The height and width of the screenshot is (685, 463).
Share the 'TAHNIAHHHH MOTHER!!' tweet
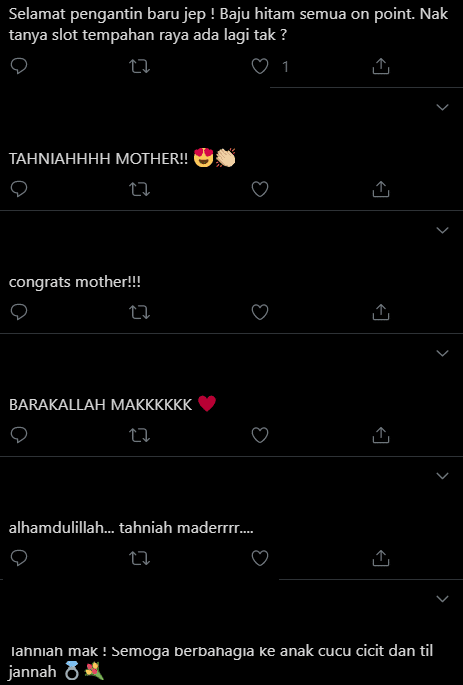pos(380,189)
